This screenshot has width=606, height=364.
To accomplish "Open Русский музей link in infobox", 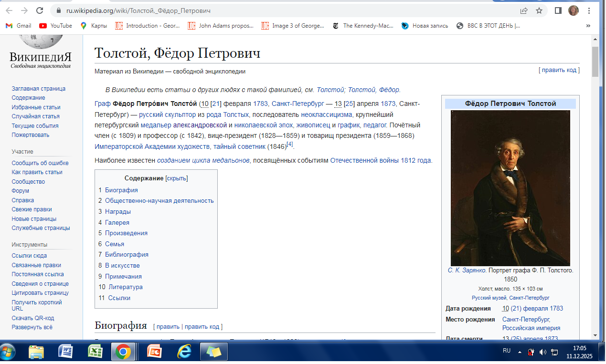I will pyautogui.click(x=490, y=298).
